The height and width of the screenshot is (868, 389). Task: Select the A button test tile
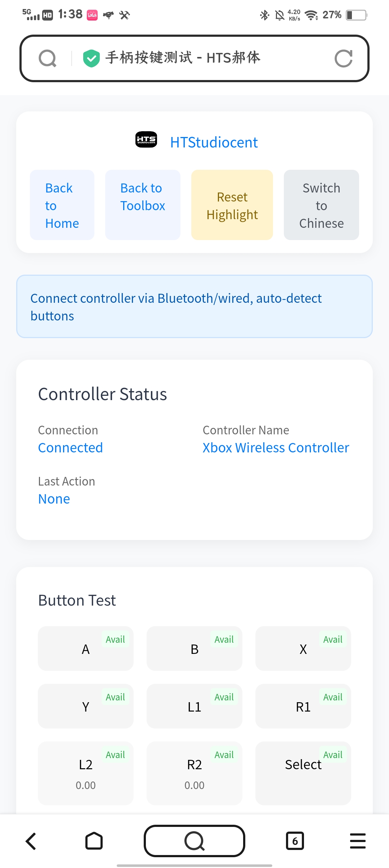coord(86,649)
